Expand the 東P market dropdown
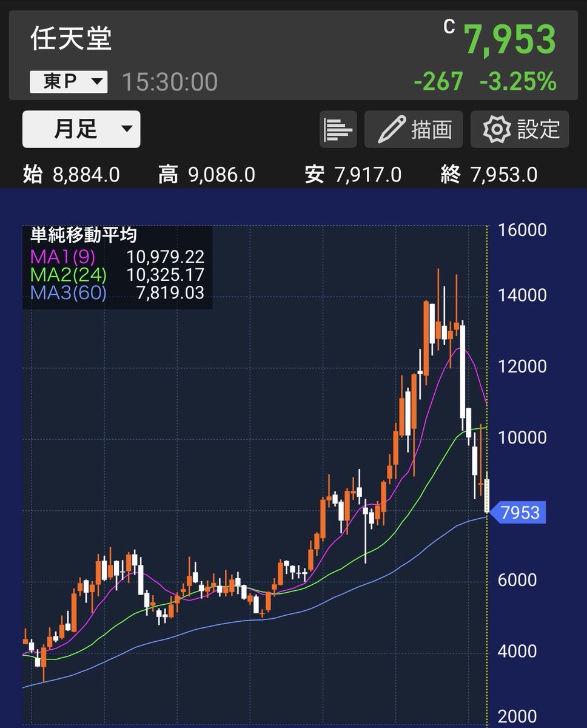This screenshot has height=728, width=587. pyautogui.click(x=69, y=82)
